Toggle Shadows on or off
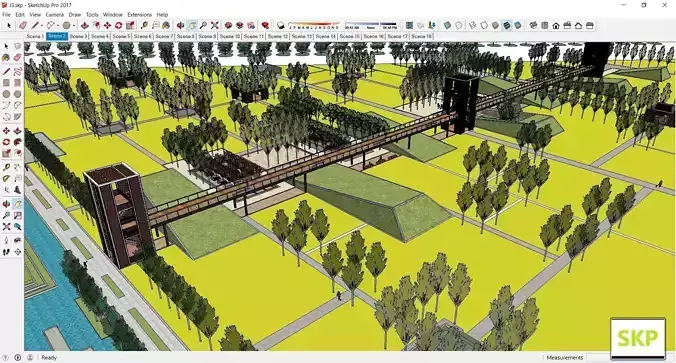676x363 pixels. point(280,25)
